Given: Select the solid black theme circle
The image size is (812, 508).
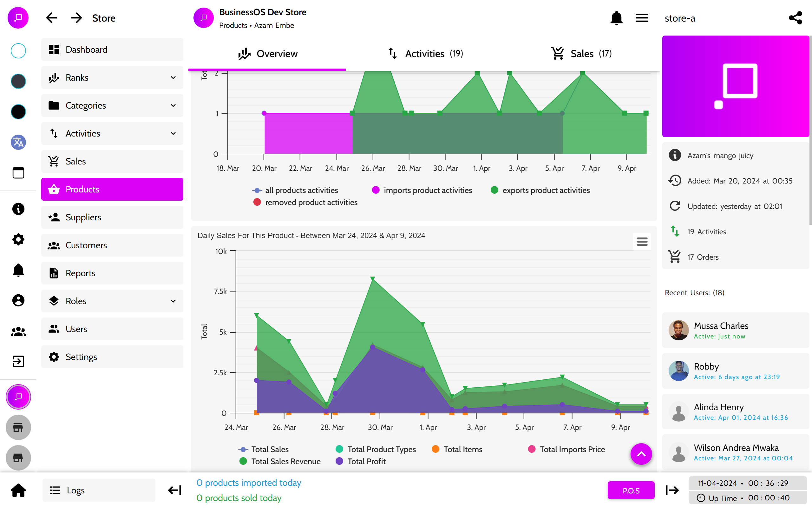Looking at the screenshot, I should click(x=18, y=111).
